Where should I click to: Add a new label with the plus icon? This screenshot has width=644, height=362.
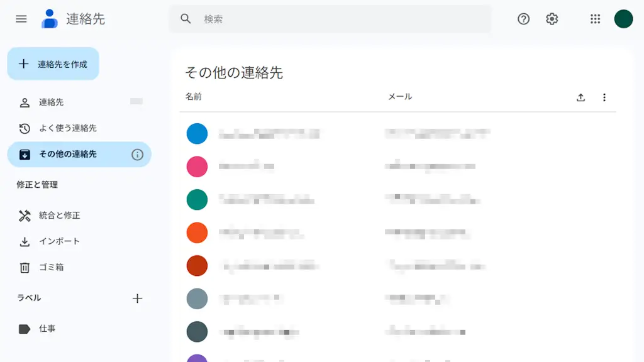pyautogui.click(x=137, y=299)
